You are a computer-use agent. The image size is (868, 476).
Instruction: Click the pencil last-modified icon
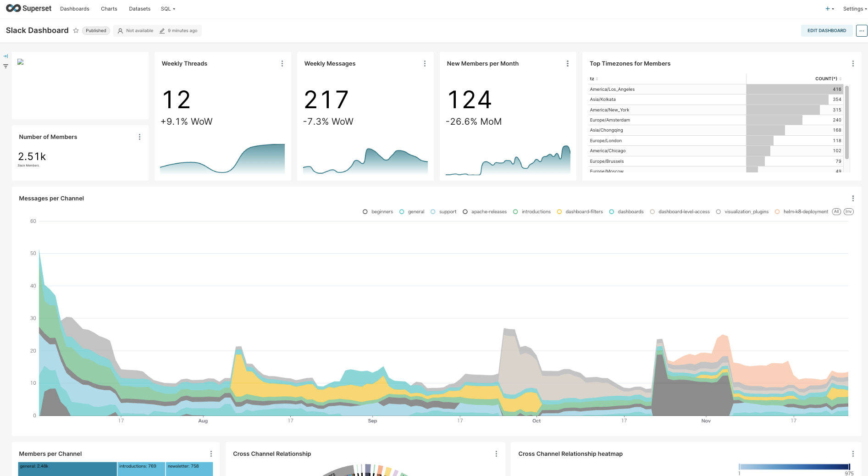coord(162,31)
